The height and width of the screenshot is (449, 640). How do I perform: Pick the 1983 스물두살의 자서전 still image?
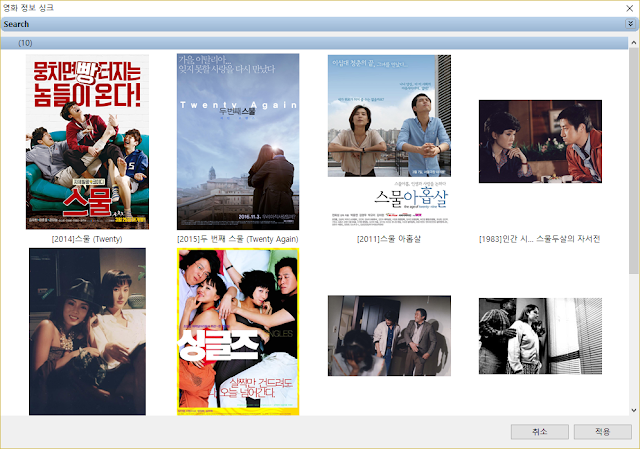click(540, 141)
